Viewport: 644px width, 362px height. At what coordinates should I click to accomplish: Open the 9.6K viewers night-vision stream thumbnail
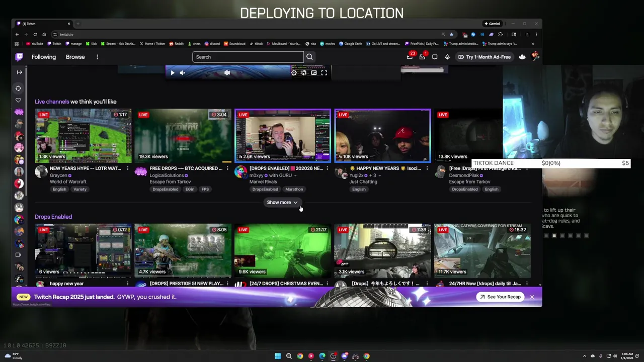tap(283, 250)
